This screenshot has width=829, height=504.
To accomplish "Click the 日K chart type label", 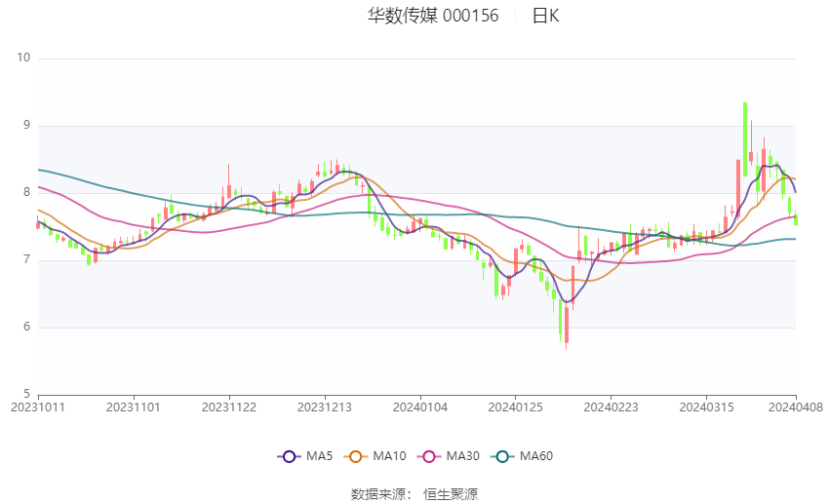I will tap(545, 17).
